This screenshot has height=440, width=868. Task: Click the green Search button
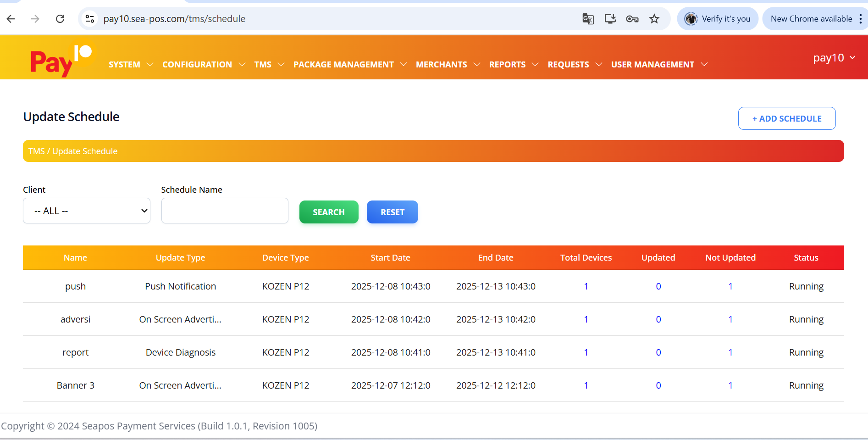329,212
